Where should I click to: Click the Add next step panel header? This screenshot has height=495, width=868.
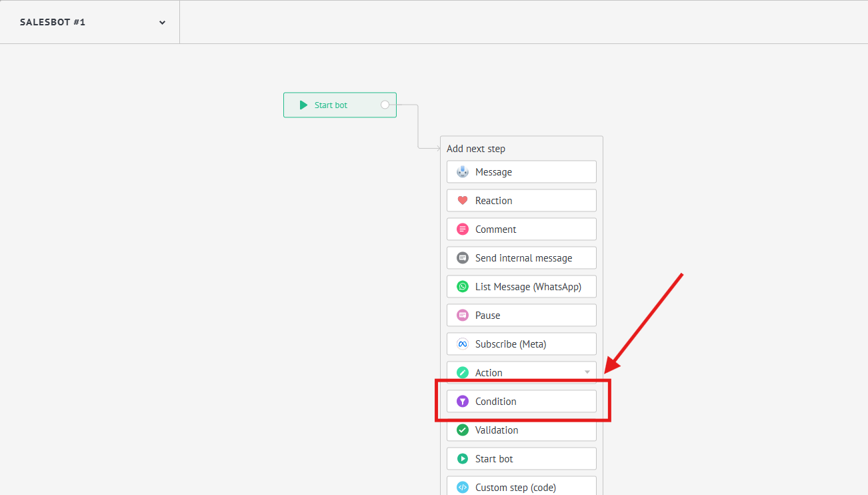click(476, 149)
